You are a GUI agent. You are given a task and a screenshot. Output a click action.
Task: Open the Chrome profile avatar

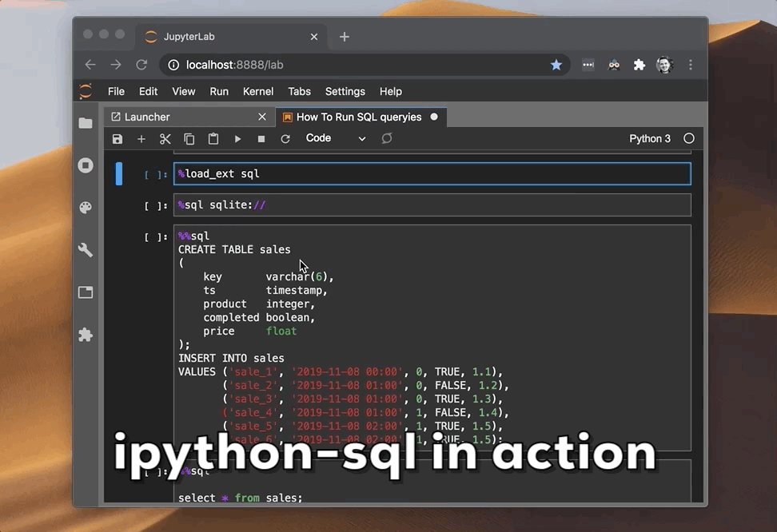[x=664, y=65]
